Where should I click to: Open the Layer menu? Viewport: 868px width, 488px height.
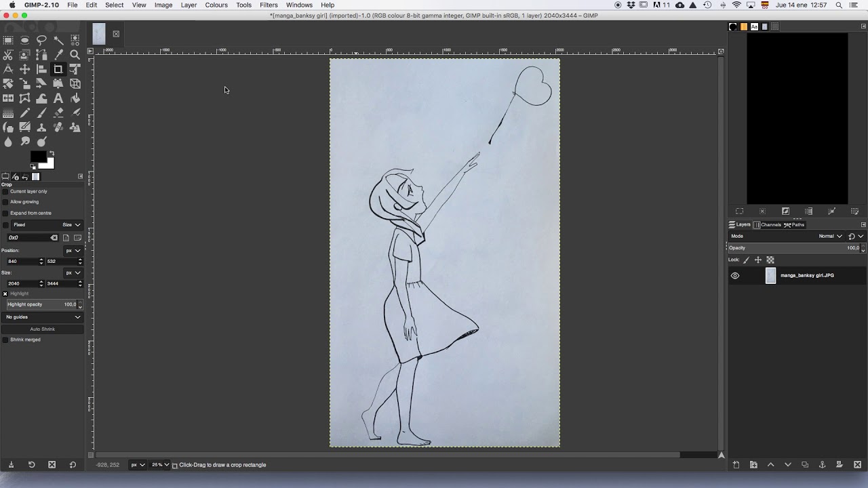[189, 5]
